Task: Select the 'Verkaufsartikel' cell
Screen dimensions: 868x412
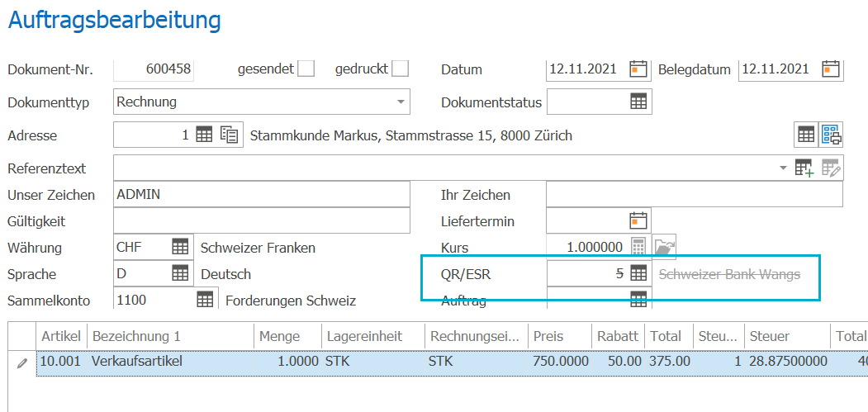Action: pos(170,362)
